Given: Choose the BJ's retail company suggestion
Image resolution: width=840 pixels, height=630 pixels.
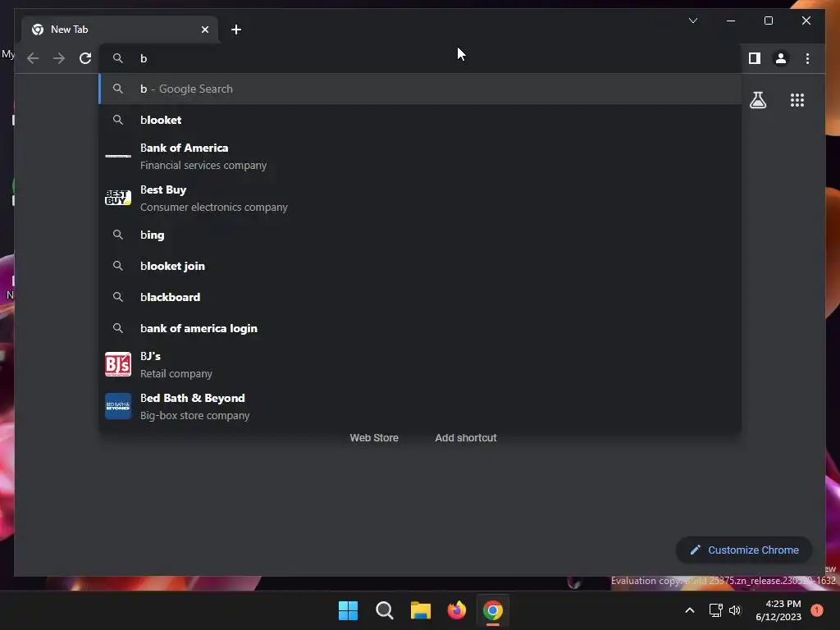Looking at the screenshot, I should (421, 364).
